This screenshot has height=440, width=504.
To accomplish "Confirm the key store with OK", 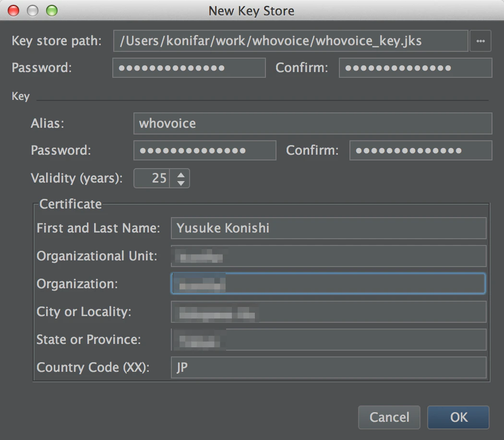I will pyautogui.click(x=458, y=417).
